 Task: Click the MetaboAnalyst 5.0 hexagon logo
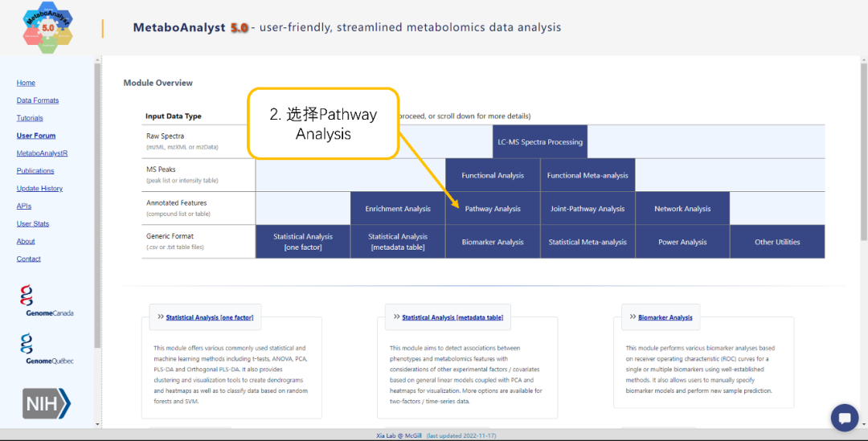coord(47,27)
